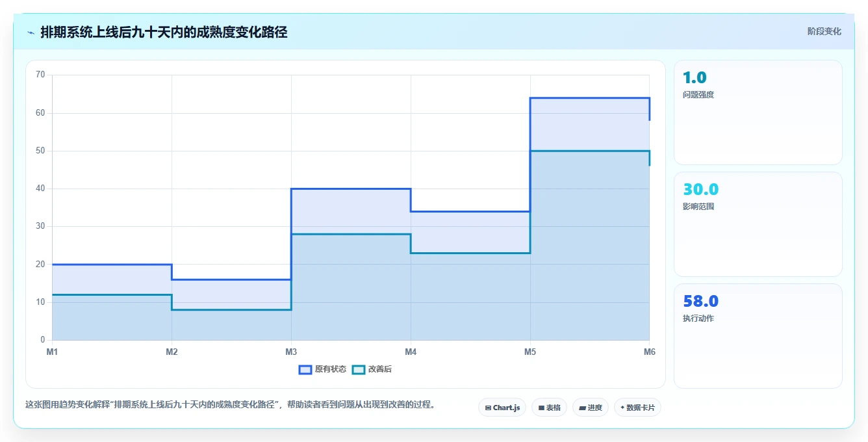Toggle the 改善后 legend item
The width and height of the screenshot is (868, 442).
point(372,369)
